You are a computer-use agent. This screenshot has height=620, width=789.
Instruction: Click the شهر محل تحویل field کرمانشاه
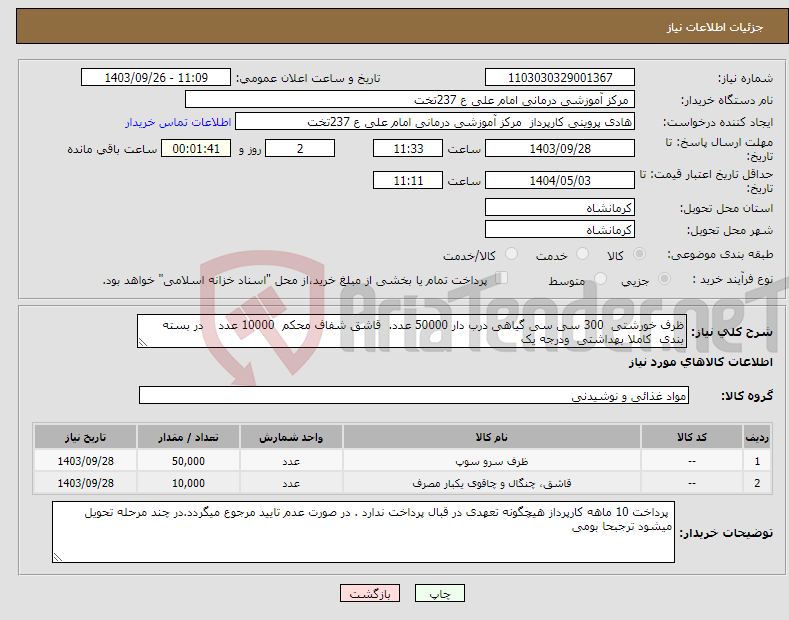[x=560, y=229]
